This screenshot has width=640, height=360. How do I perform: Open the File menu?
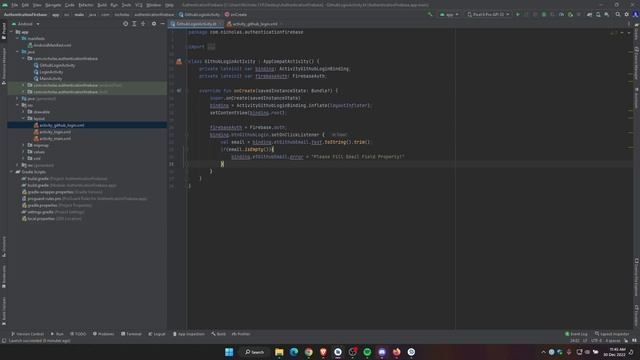15,5
